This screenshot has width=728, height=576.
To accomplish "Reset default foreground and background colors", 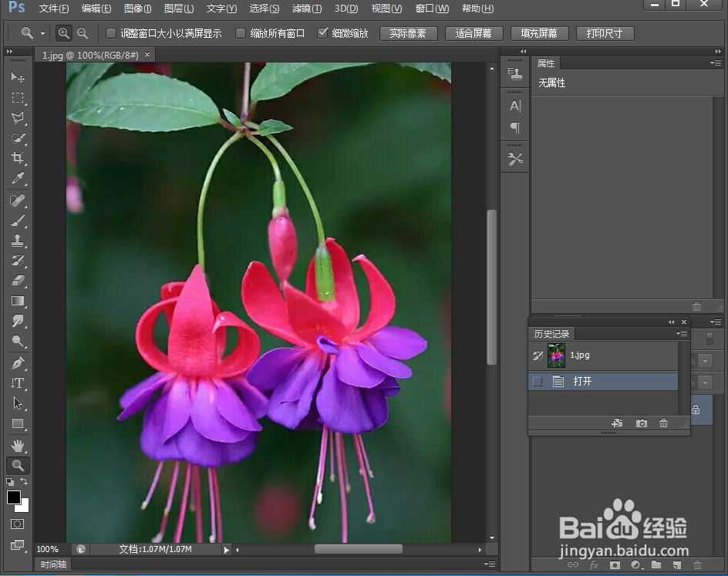I will click(x=10, y=482).
